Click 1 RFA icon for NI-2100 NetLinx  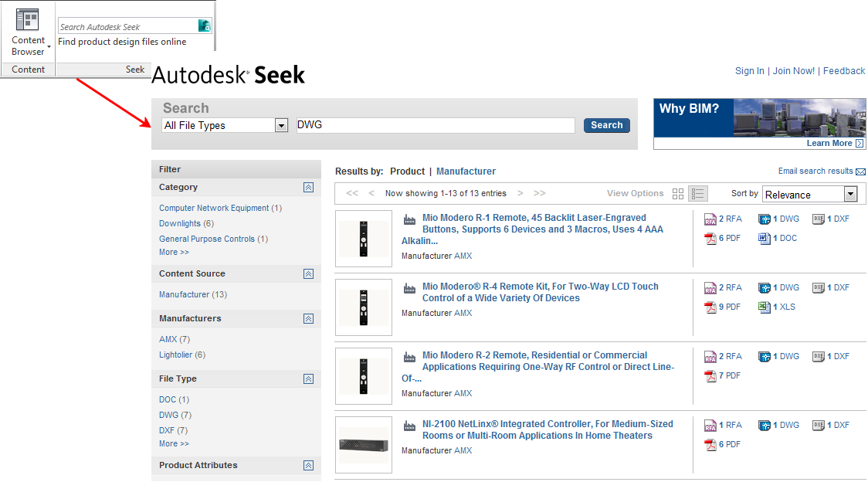[x=710, y=426]
